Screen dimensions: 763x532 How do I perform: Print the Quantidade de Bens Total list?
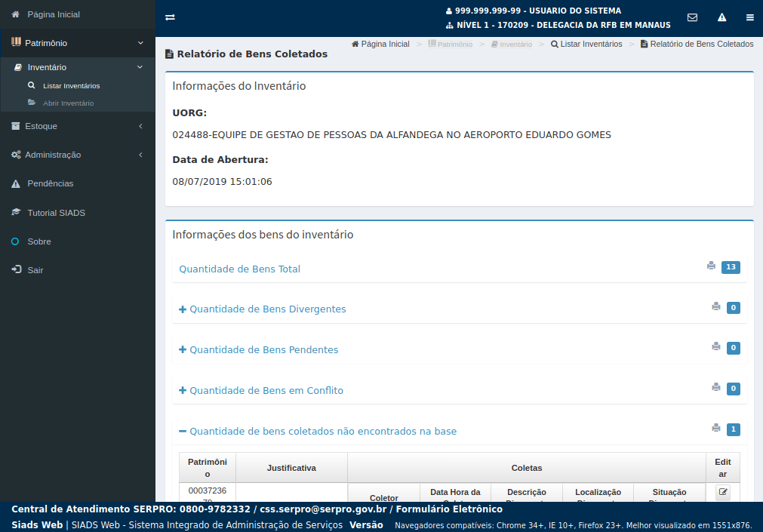click(712, 266)
